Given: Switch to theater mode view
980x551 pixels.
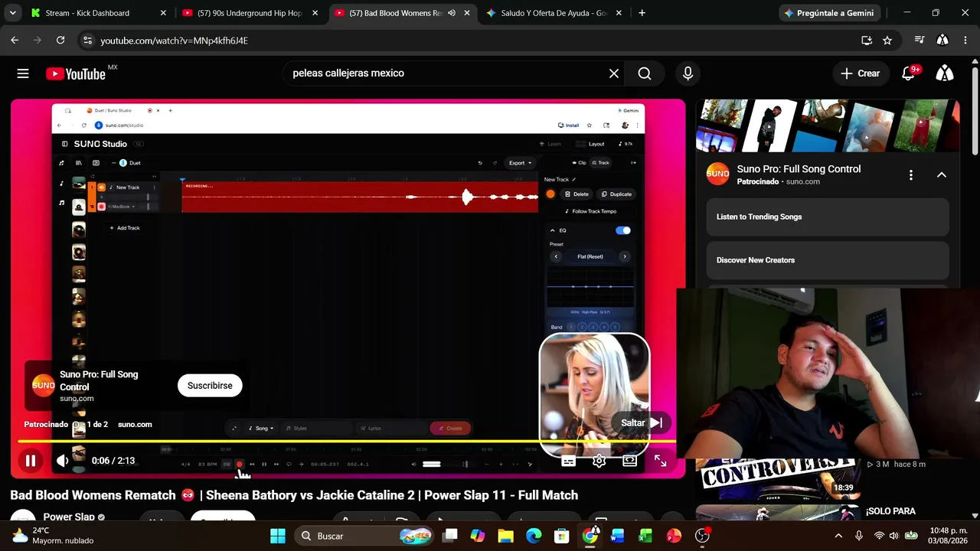Looking at the screenshot, I should coord(629,461).
